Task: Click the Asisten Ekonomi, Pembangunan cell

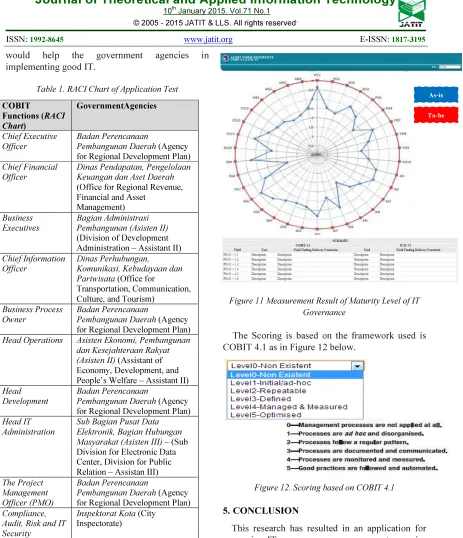Action: point(135,360)
